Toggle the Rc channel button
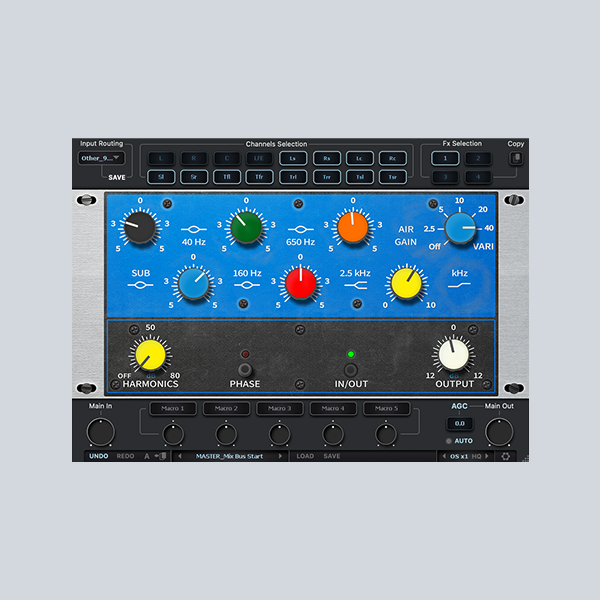Image resolution: width=600 pixels, height=600 pixels. (x=393, y=158)
